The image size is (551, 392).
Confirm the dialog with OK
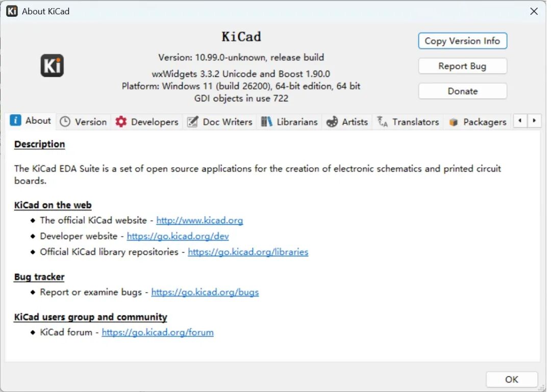[x=512, y=379]
